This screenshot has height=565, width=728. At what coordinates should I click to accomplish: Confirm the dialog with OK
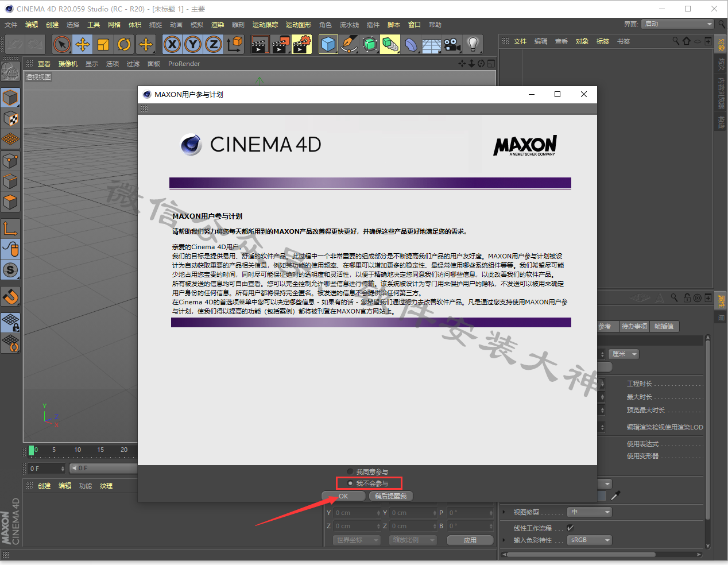point(343,496)
